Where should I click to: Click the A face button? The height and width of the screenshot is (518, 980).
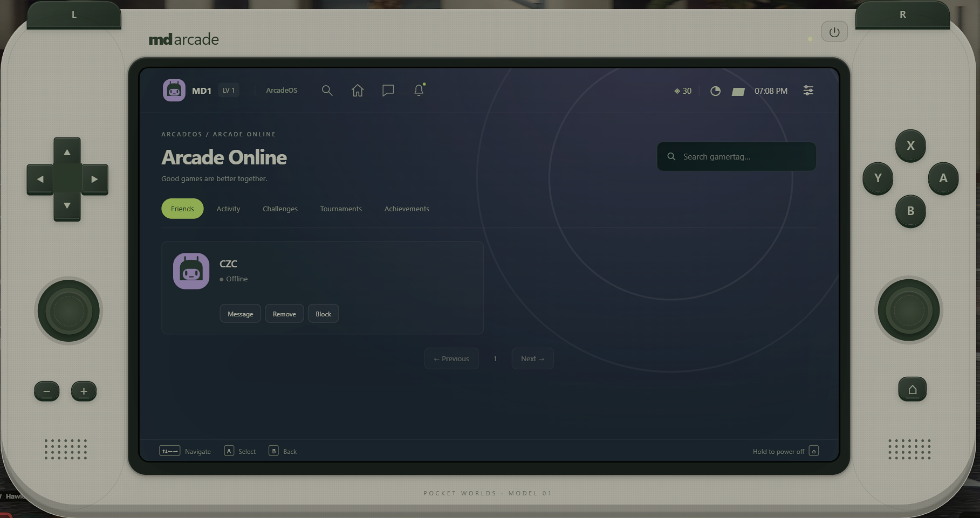pyautogui.click(x=943, y=178)
